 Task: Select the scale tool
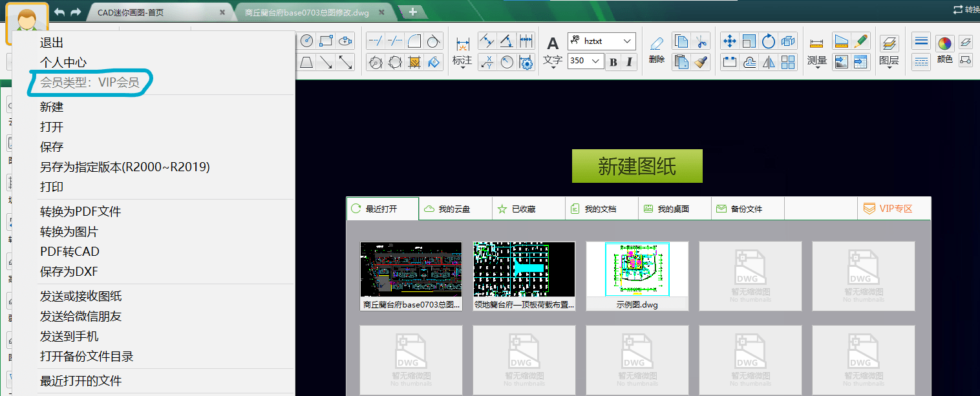(749, 41)
